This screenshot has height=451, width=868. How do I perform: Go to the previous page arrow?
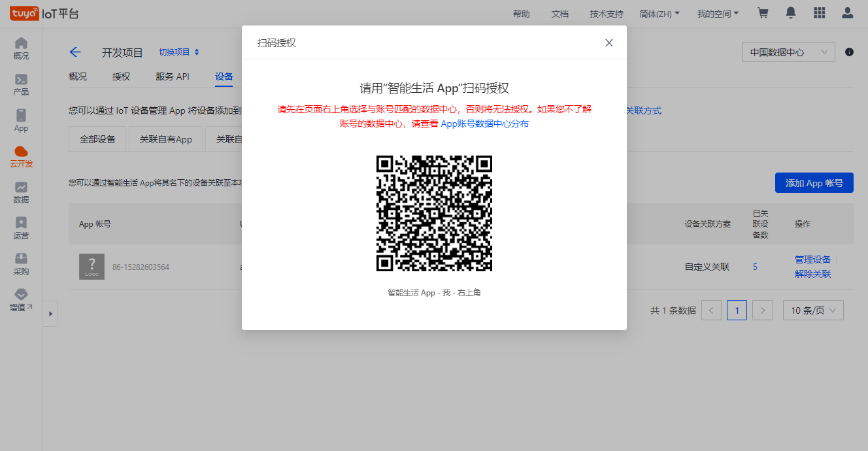[711, 310]
